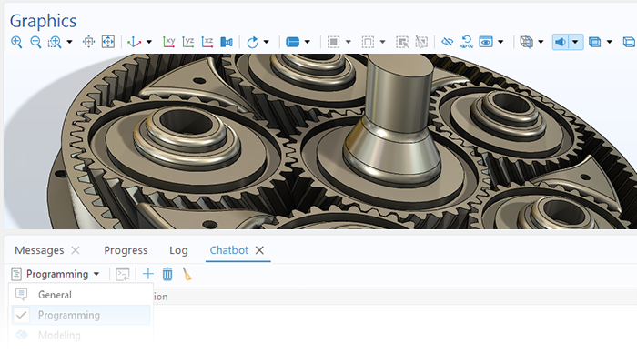Switch to the YZ view
637x364 pixels.
188,42
